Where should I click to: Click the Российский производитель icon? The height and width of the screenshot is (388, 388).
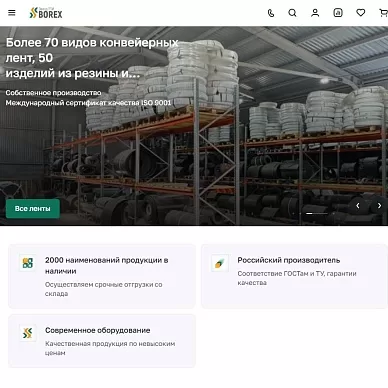[x=220, y=263]
